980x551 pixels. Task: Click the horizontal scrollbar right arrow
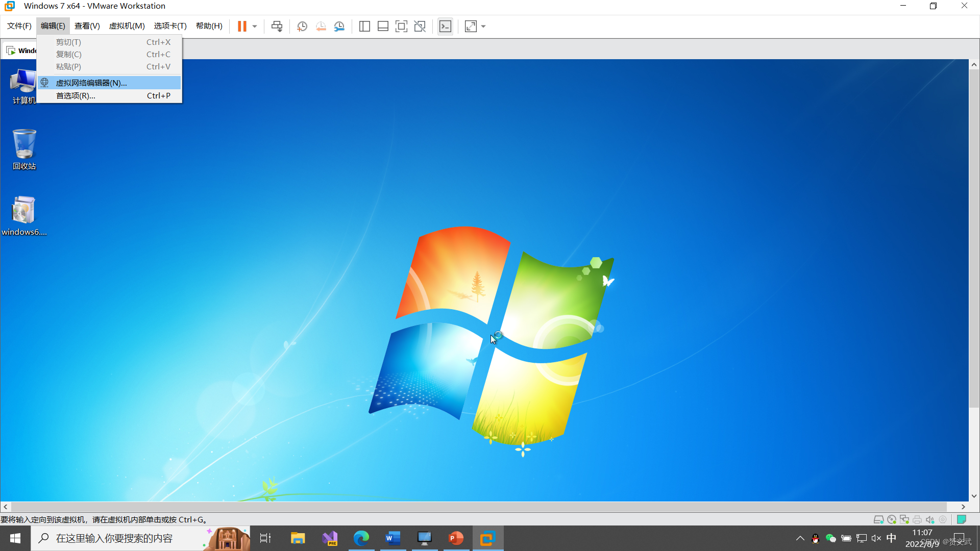(x=963, y=507)
